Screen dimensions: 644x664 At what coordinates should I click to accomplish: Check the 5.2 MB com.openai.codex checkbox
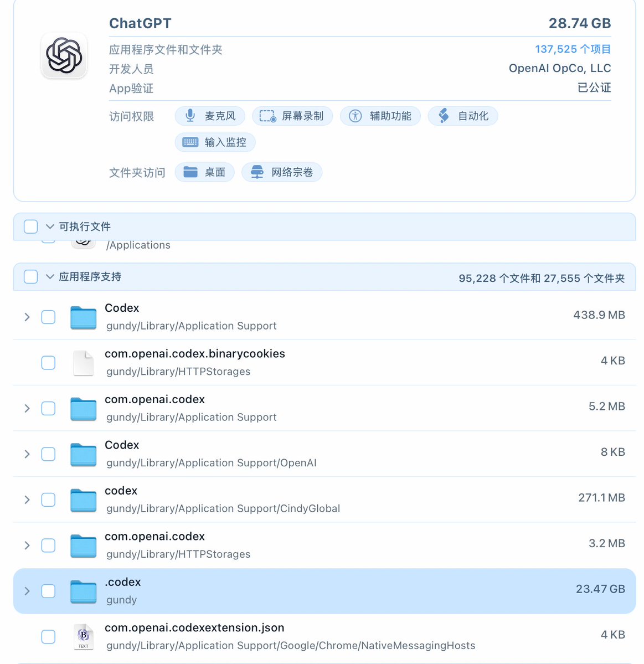click(48, 408)
